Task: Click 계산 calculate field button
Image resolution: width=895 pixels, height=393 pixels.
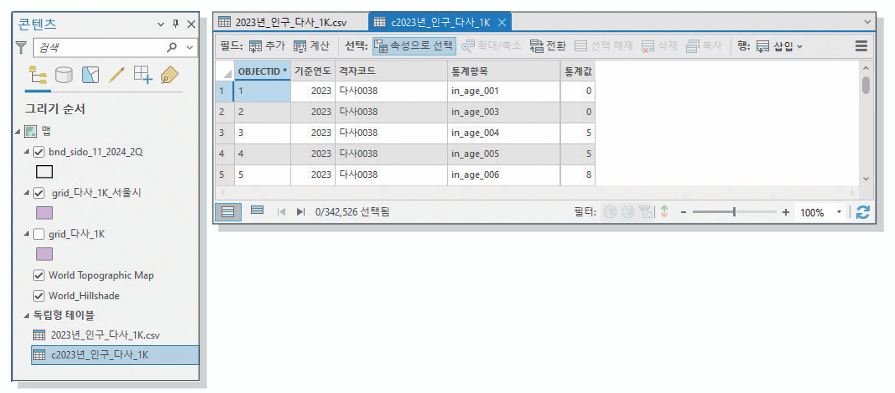Action: [x=311, y=46]
